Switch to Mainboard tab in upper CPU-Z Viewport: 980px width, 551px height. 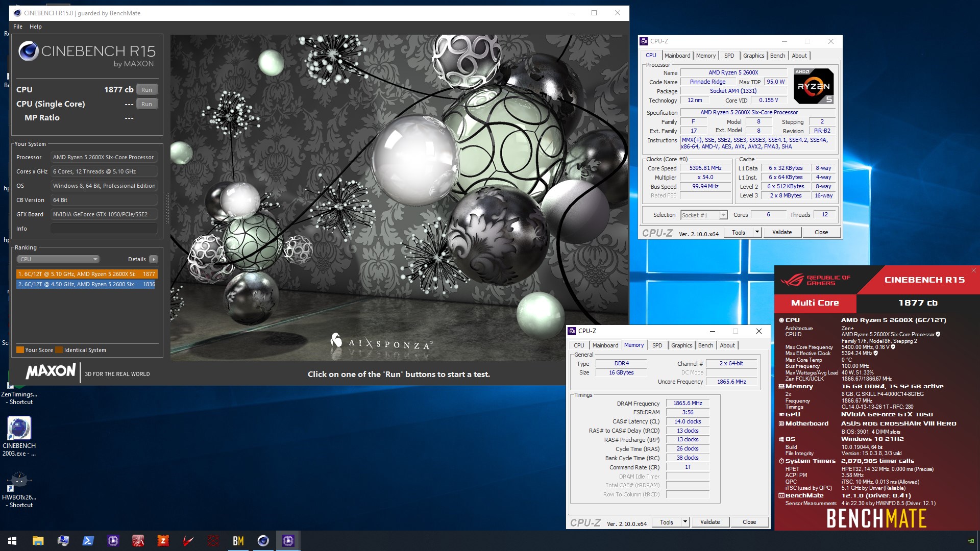click(677, 56)
